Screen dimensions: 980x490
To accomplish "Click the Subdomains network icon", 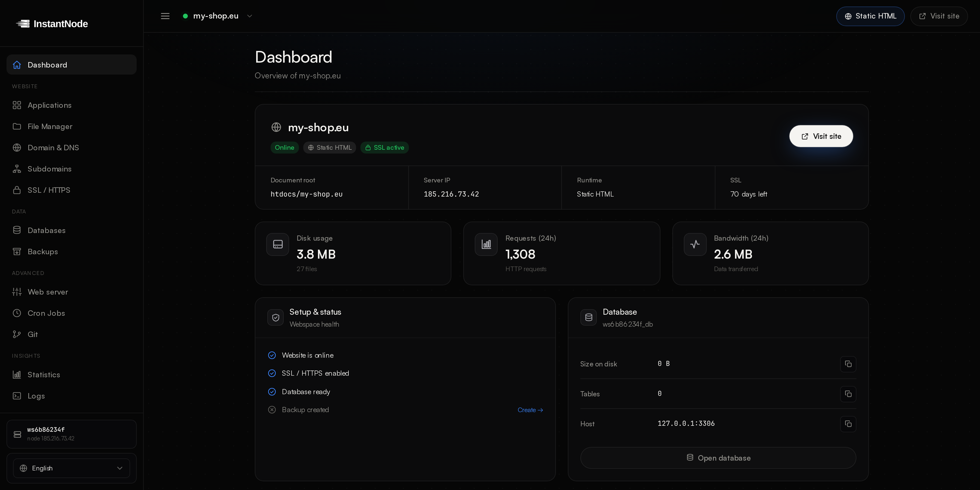I will coord(17,169).
